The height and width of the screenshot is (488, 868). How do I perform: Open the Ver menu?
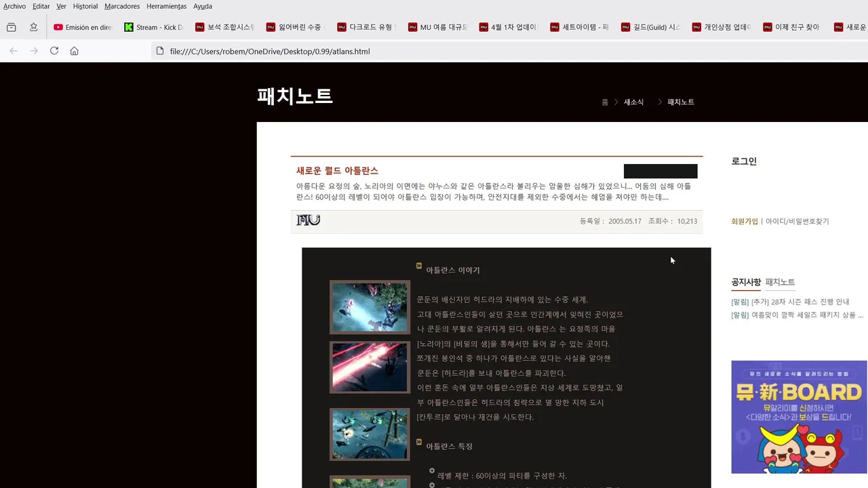(61, 6)
